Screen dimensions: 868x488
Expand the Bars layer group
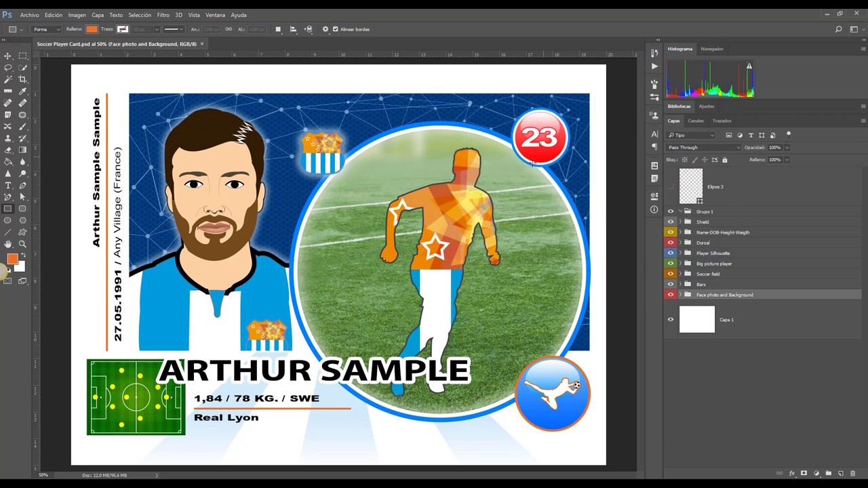point(680,284)
